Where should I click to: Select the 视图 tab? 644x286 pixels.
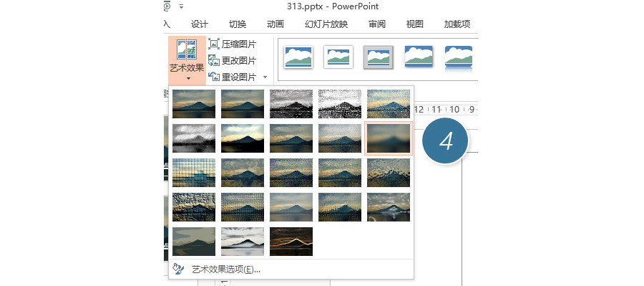tap(414, 24)
